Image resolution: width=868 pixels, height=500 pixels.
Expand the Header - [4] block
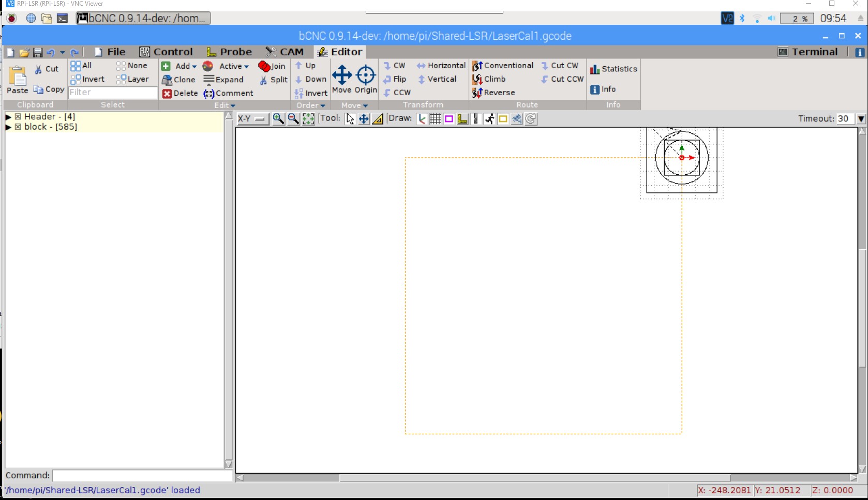8,117
